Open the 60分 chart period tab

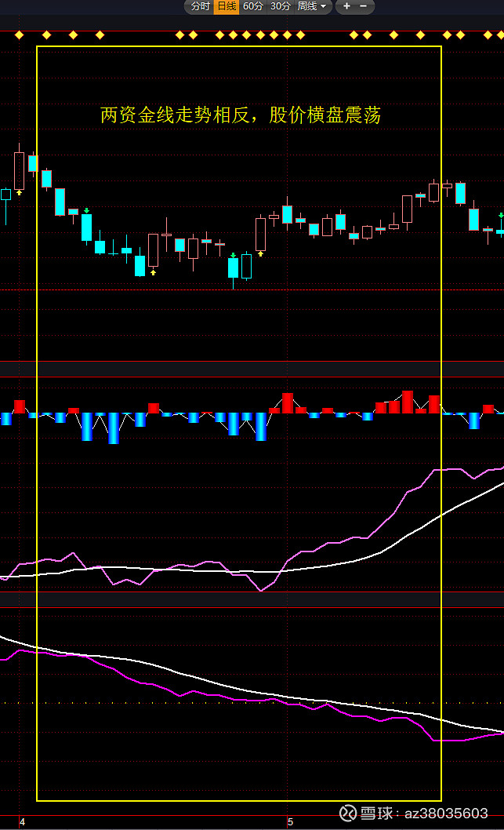click(253, 6)
